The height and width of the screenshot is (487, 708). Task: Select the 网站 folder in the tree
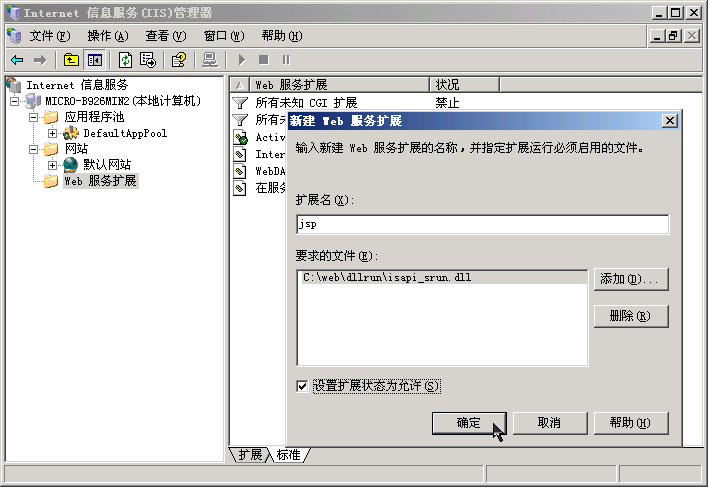[x=76, y=148]
